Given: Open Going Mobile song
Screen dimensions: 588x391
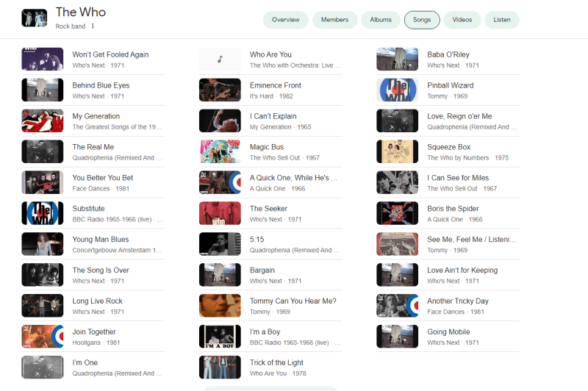Looking at the screenshot, I should pos(448,331).
